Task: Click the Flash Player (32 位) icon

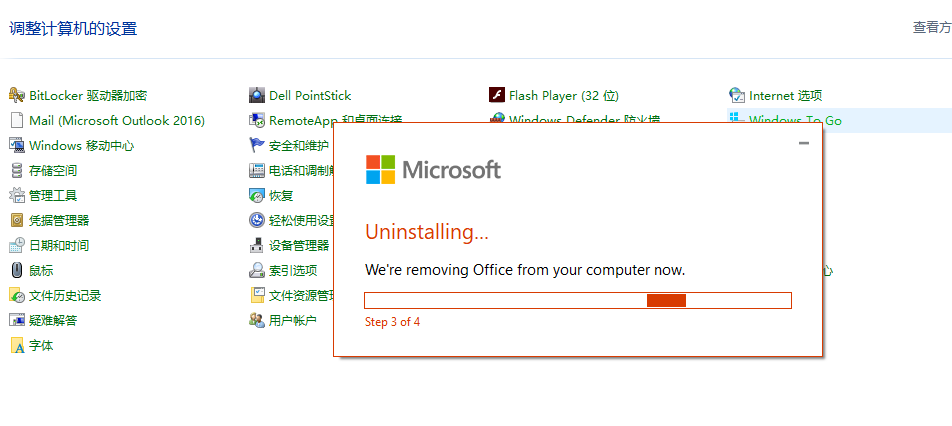Action: pyautogui.click(x=496, y=95)
